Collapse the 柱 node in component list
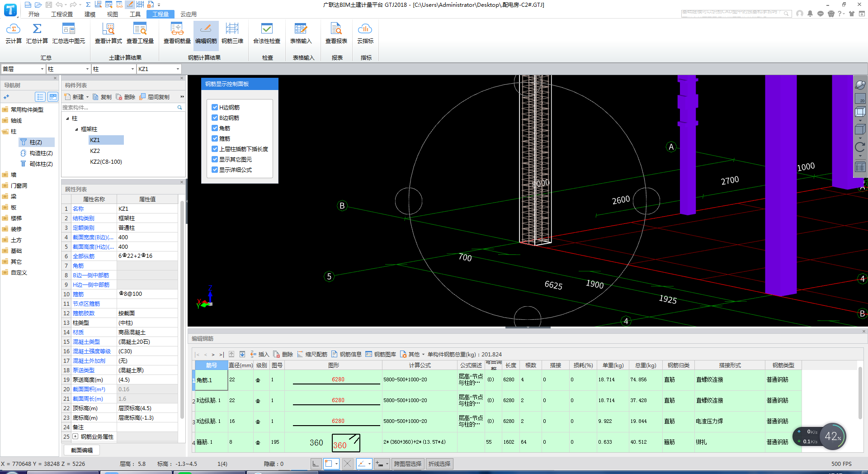The height and width of the screenshot is (474, 868). coord(67,118)
